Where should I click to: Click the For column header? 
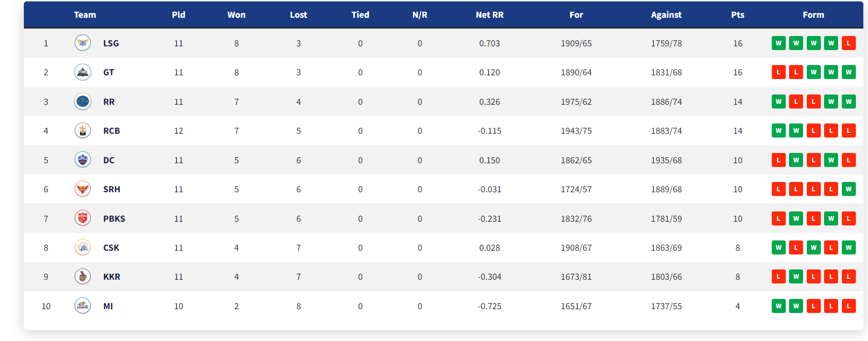[x=576, y=15]
